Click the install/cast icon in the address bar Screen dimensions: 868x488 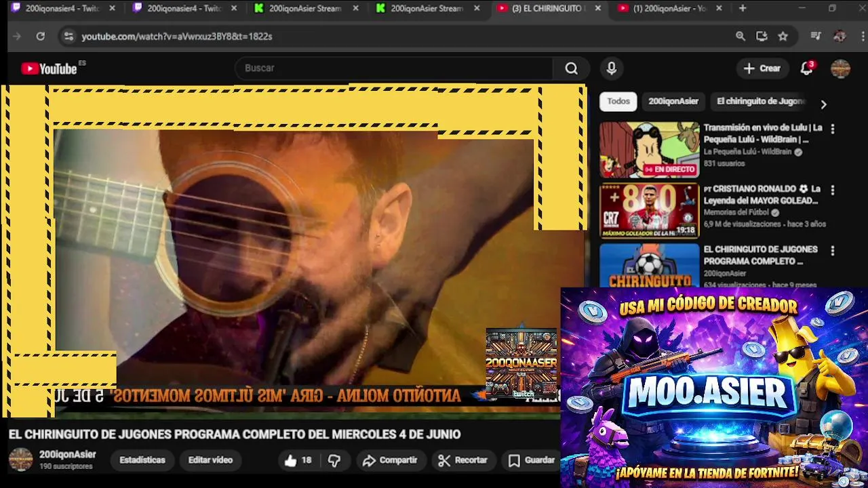tap(762, 37)
